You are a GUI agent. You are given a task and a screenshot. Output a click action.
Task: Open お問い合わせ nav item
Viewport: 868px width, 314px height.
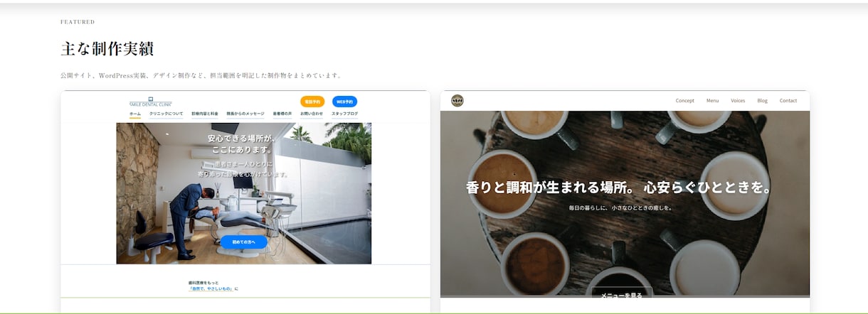[312, 114]
